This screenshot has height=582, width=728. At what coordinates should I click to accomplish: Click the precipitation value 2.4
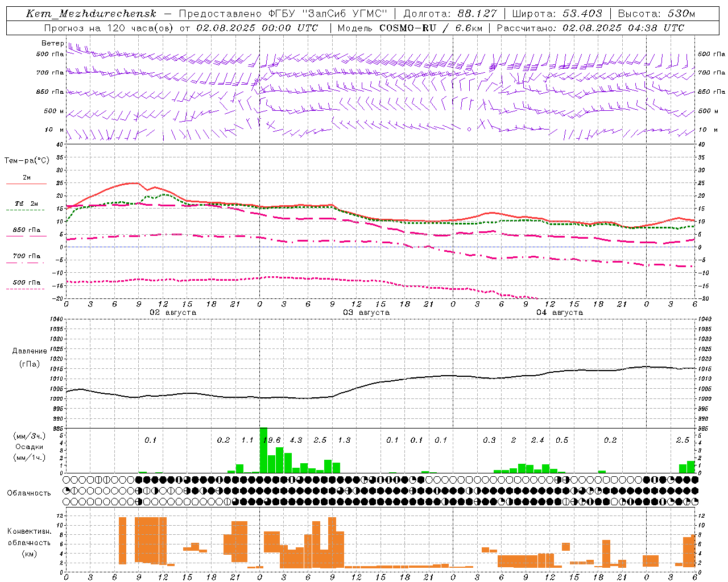537,440
